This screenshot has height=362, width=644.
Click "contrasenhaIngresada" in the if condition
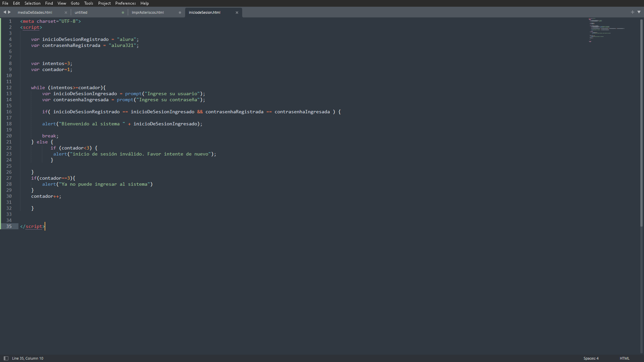pyautogui.click(x=302, y=112)
